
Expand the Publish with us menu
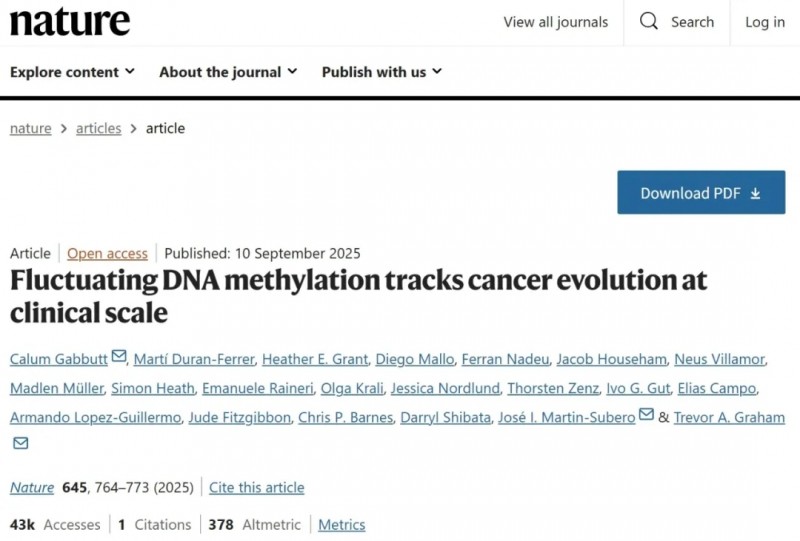[x=381, y=72]
